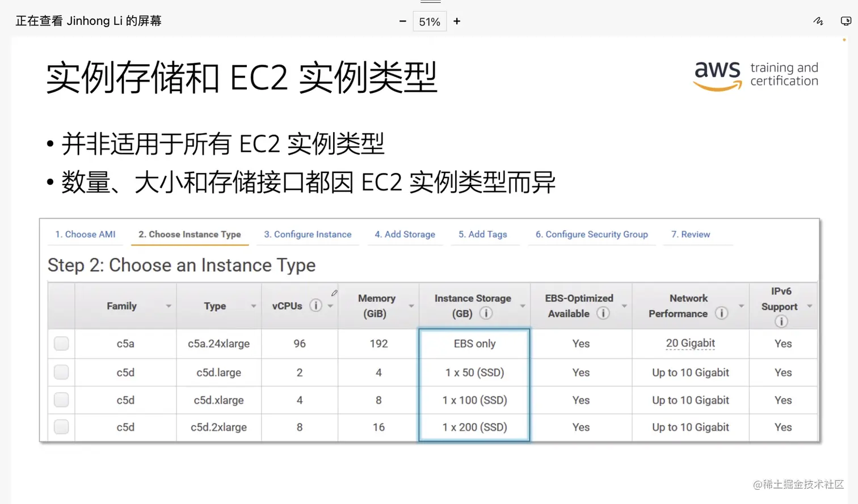858x504 pixels.
Task: Click the c5d.2xlarge type cell
Action: 219,427
